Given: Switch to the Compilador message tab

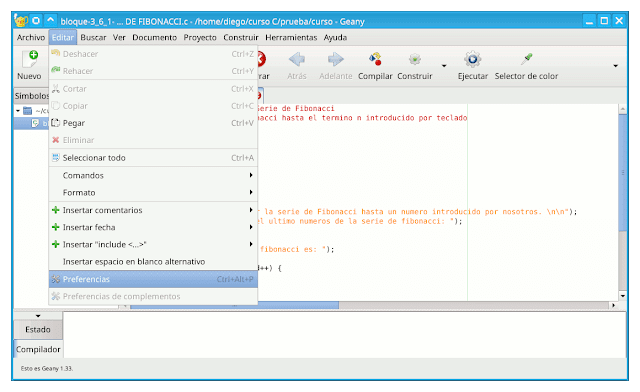Looking at the screenshot, I should point(38,350).
